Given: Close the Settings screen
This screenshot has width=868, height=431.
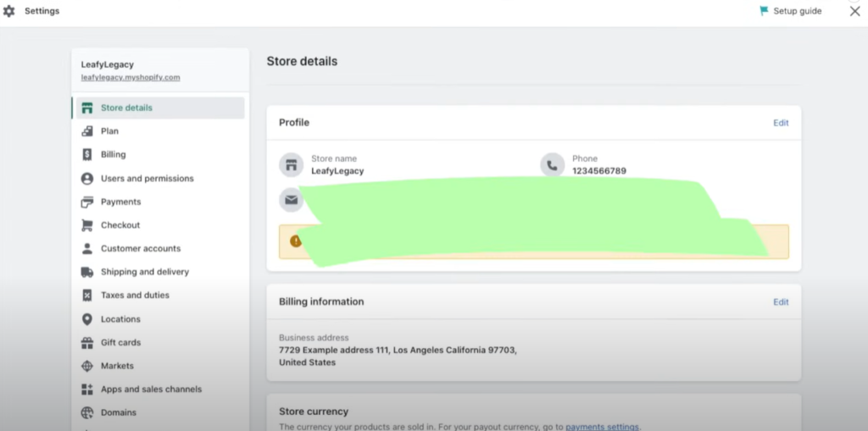Looking at the screenshot, I should (854, 11).
